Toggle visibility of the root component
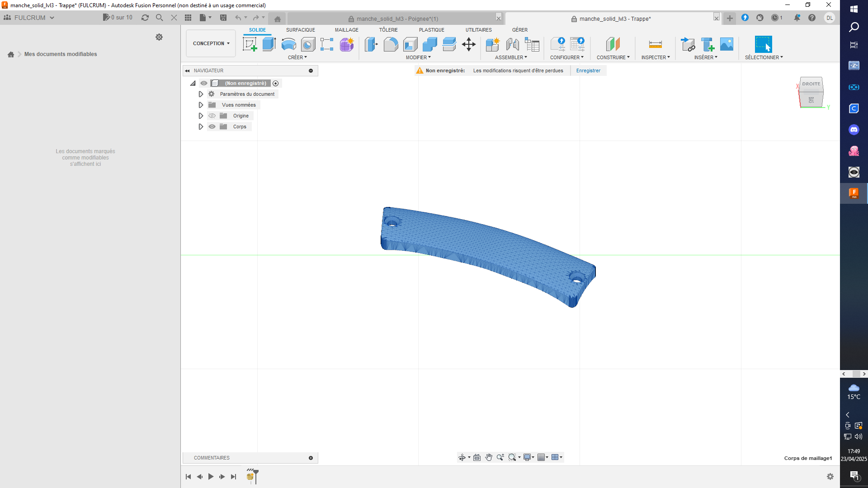 [204, 83]
